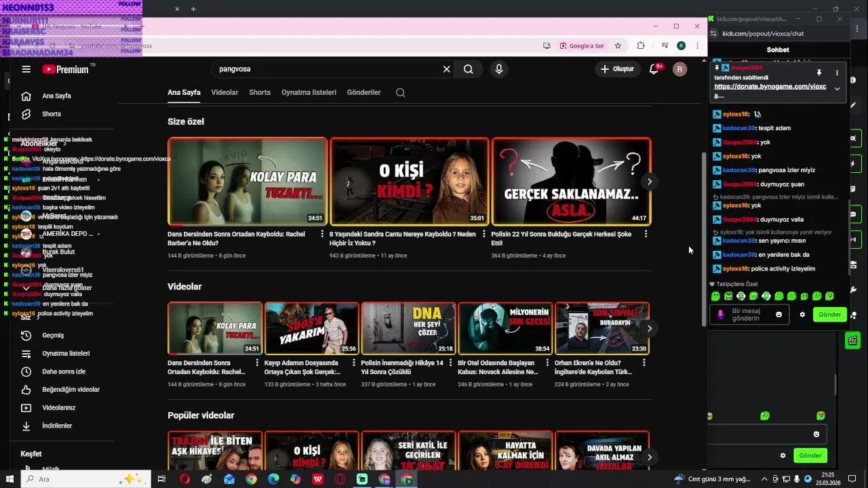
Task: Open options for Orhan Ekren video
Action: pos(645,363)
